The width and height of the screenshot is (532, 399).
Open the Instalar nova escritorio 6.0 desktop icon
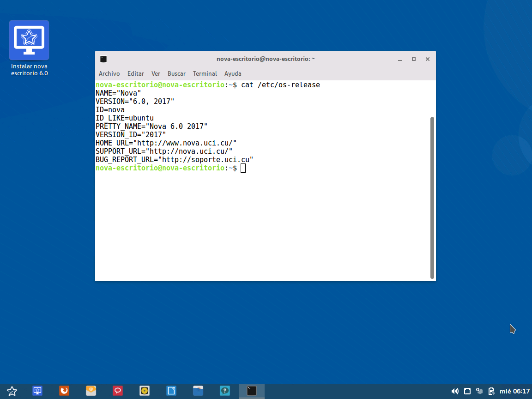29,48
